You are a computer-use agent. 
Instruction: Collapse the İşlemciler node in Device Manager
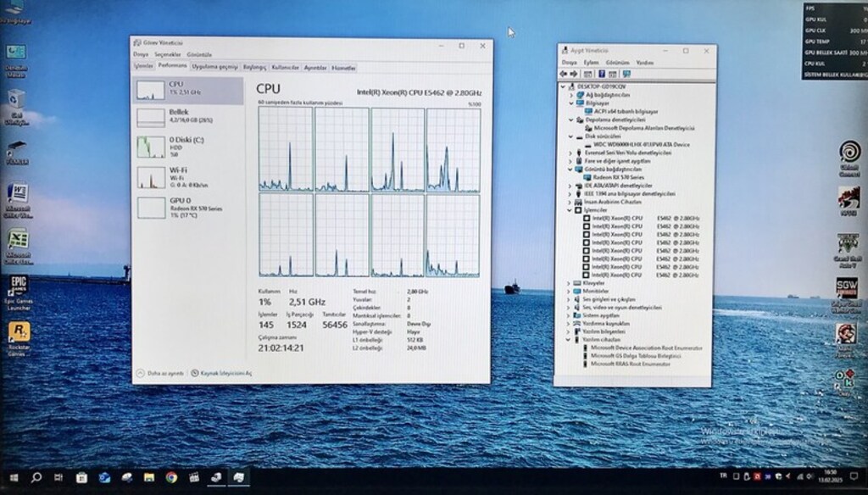[x=570, y=210]
